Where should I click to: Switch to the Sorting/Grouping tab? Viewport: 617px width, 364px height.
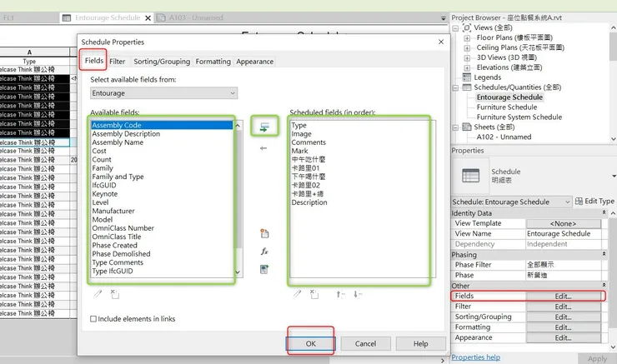(x=162, y=62)
